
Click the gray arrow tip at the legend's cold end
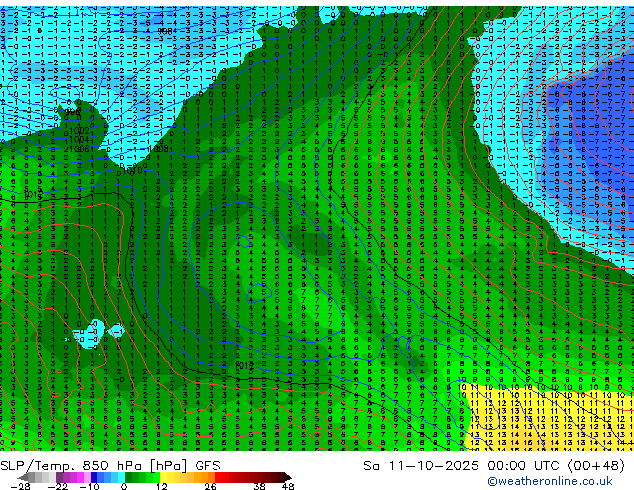click(x=23, y=477)
